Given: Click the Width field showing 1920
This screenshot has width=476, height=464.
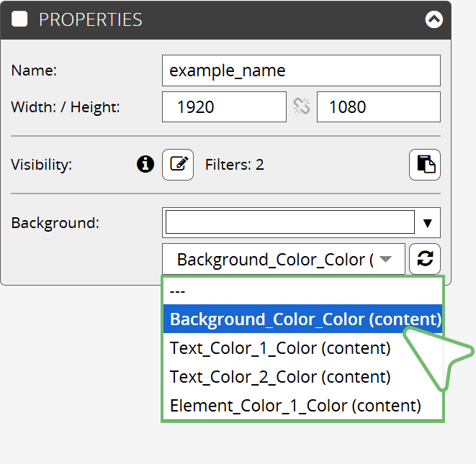Looking at the screenshot, I should 224,106.
